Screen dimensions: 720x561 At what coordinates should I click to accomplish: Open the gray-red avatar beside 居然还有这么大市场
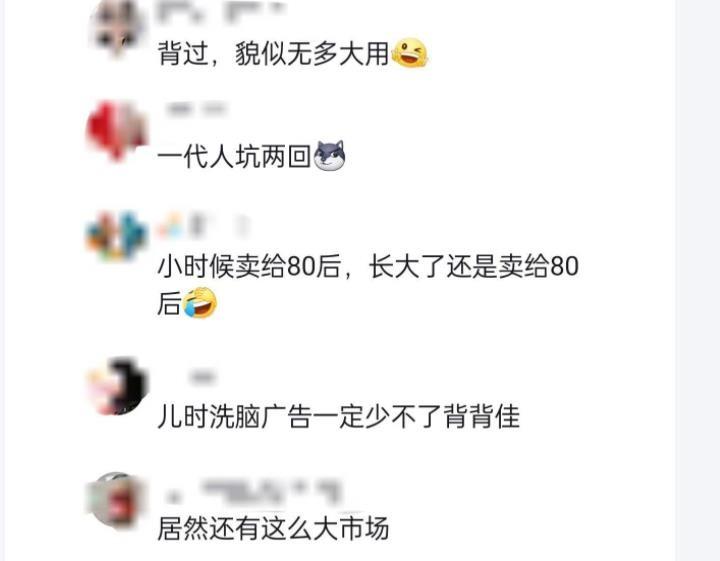pos(117,500)
